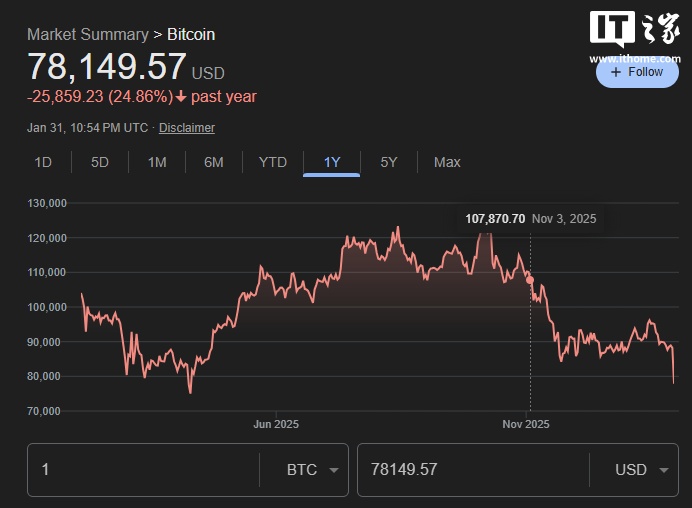The height and width of the screenshot is (508, 692).
Task: Expand the USD currency dropdown arrow
Action: tap(663, 470)
